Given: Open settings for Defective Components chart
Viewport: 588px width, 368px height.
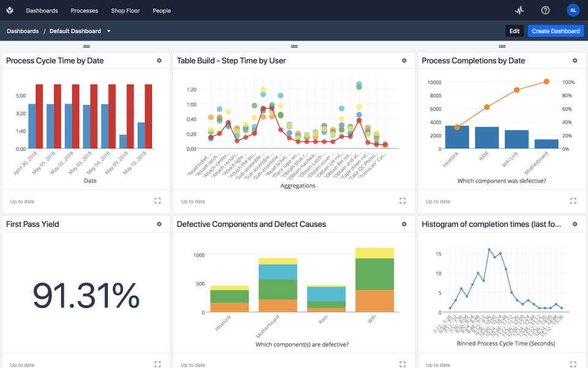Looking at the screenshot, I should point(404,224).
